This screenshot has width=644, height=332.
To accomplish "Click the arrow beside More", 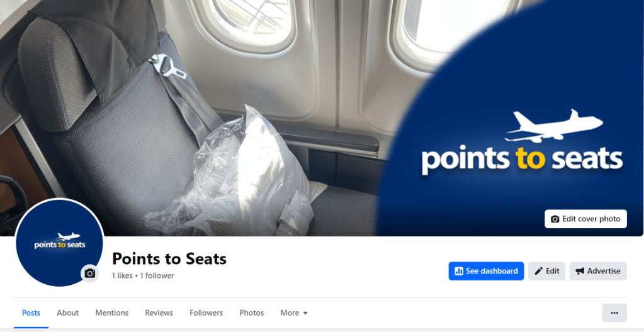I will [x=305, y=313].
